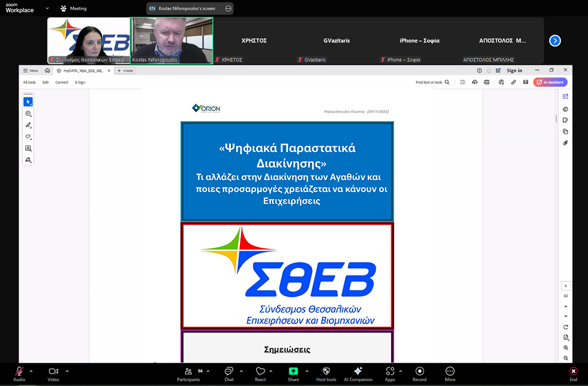Open the React heart icon
Viewport: 588px width, 386px height.
[x=260, y=372]
